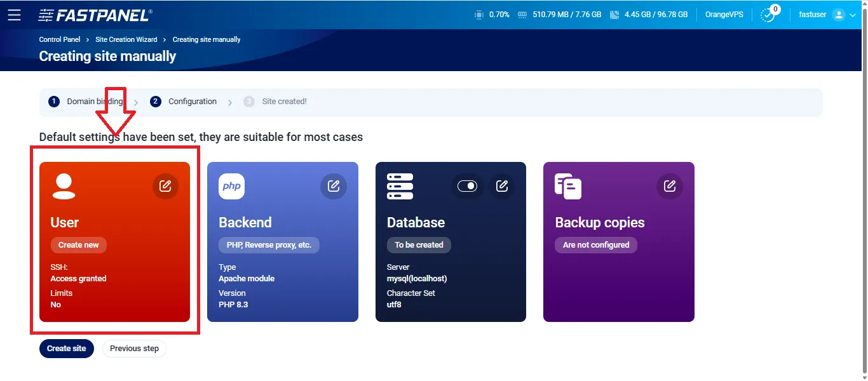This screenshot has height=381, width=868.
Task: Edit the User card settings
Action: (x=165, y=186)
